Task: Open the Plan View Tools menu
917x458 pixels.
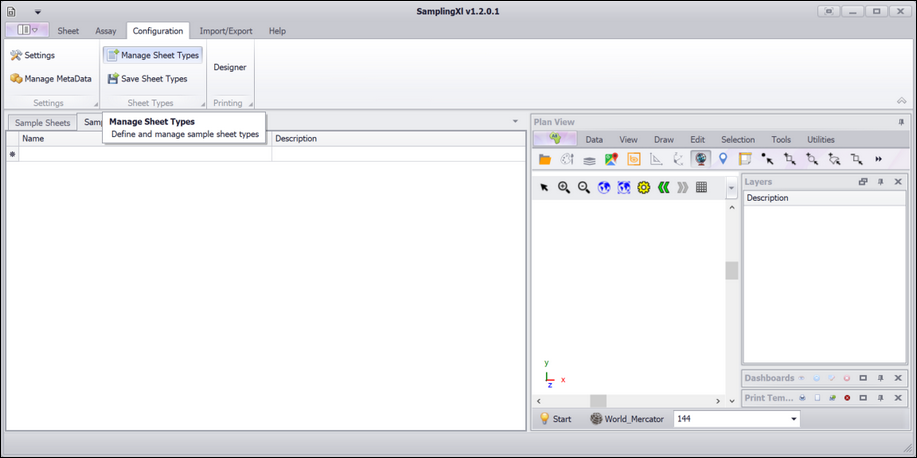Action: [781, 140]
